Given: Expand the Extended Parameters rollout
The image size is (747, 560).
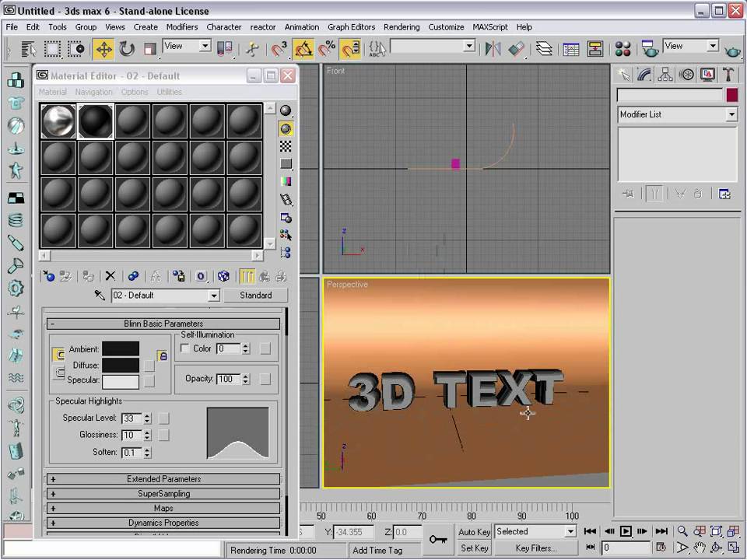Looking at the screenshot, I should tap(164, 479).
